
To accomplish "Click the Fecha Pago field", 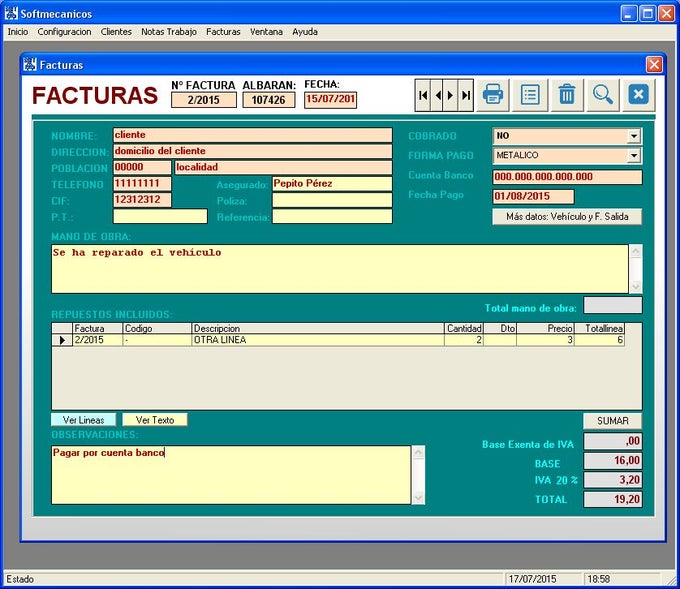I will [x=533, y=196].
